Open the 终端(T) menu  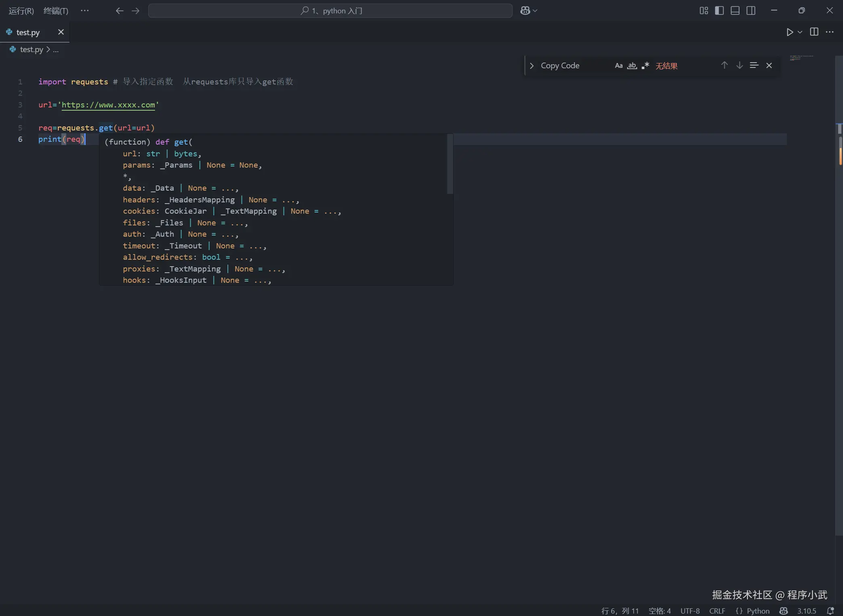pos(56,11)
